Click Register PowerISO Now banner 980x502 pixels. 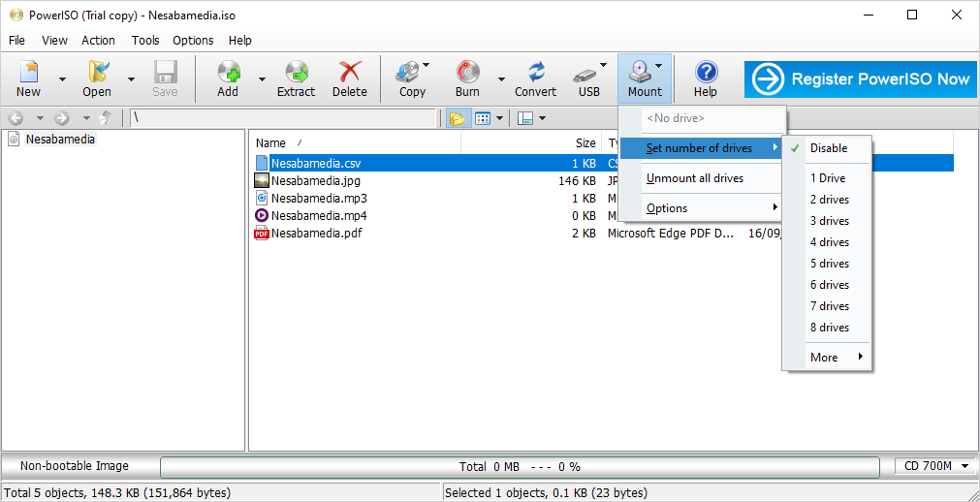click(861, 79)
